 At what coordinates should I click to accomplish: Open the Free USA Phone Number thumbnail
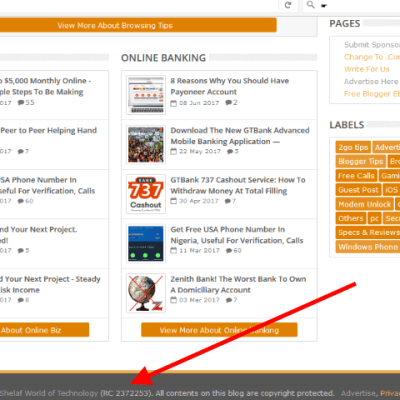coord(146,244)
